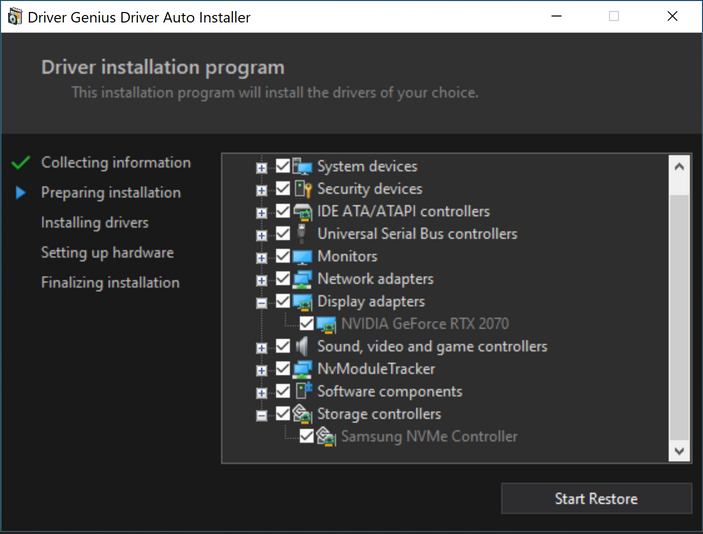The height and width of the screenshot is (534, 703).
Task: Uncheck the Software components checkbox
Action: (x=283, y=391)
